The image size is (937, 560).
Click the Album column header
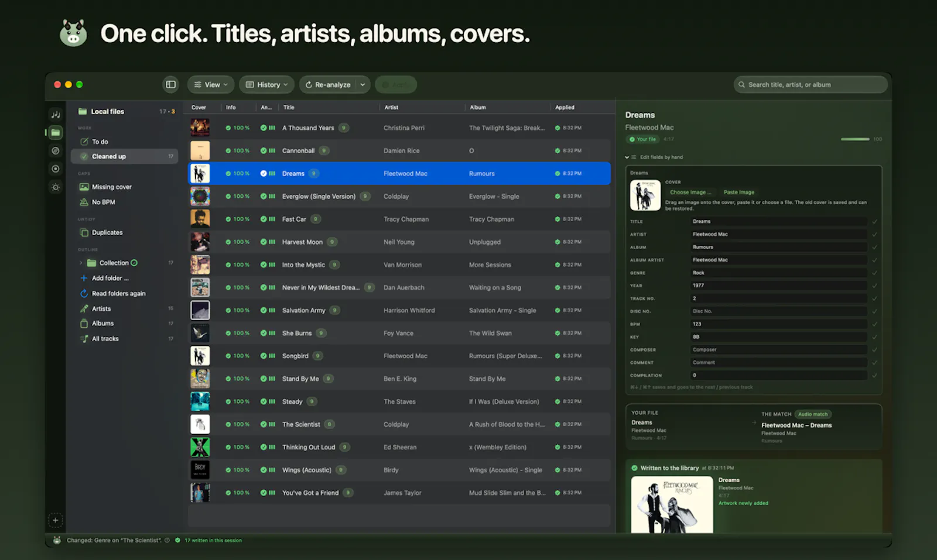478,108
